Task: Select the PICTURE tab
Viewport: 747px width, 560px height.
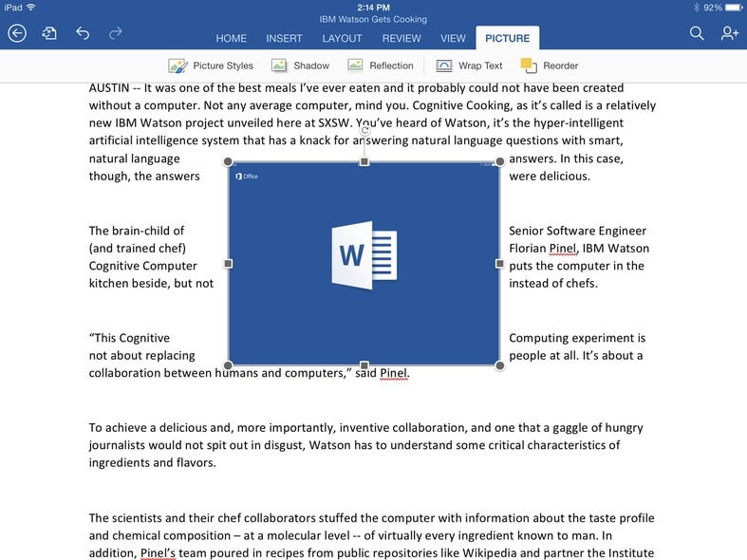Action: click(508, 38)
